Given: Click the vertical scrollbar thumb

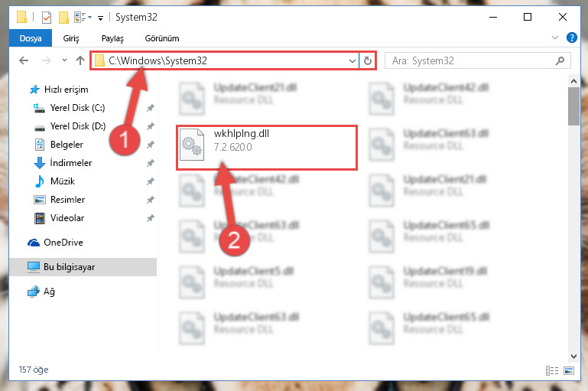Looking at the screenshot, I should tap(573, 106).
